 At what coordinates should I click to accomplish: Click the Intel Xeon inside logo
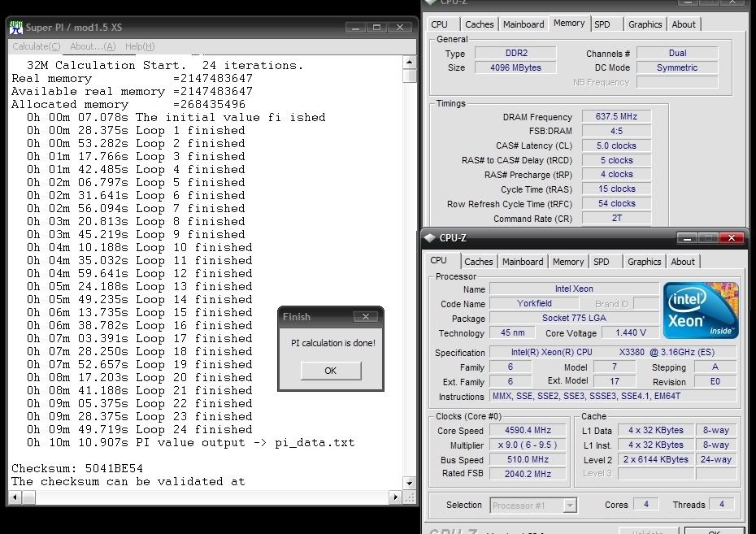tap(701, 310)
